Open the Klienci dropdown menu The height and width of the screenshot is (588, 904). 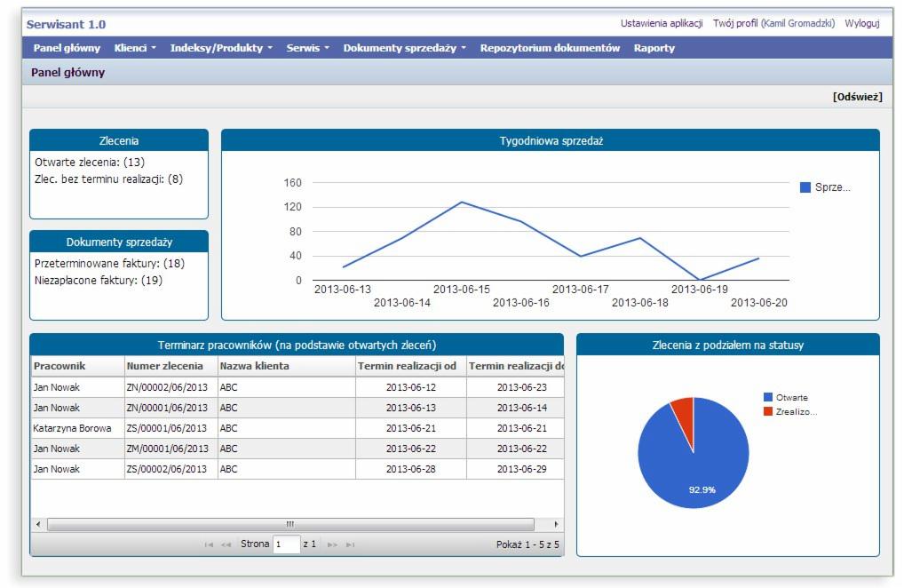(x=135, y=48)
